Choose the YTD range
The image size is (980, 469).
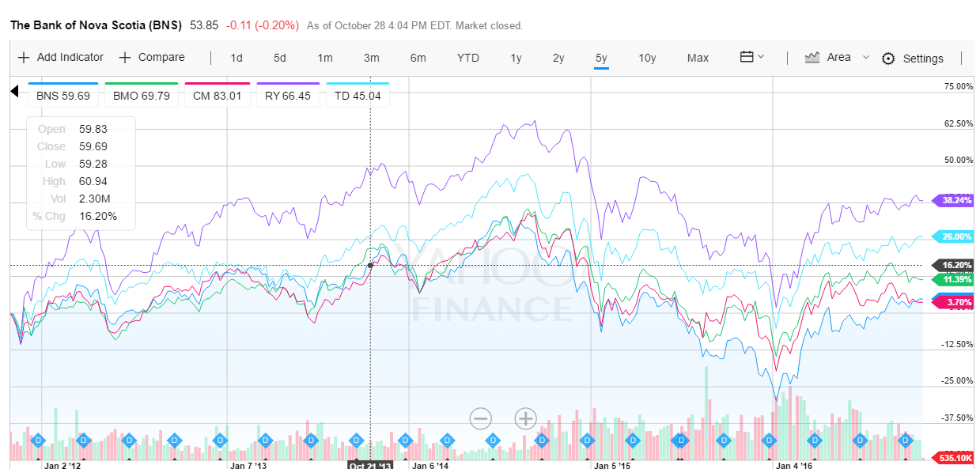(468, 58)
